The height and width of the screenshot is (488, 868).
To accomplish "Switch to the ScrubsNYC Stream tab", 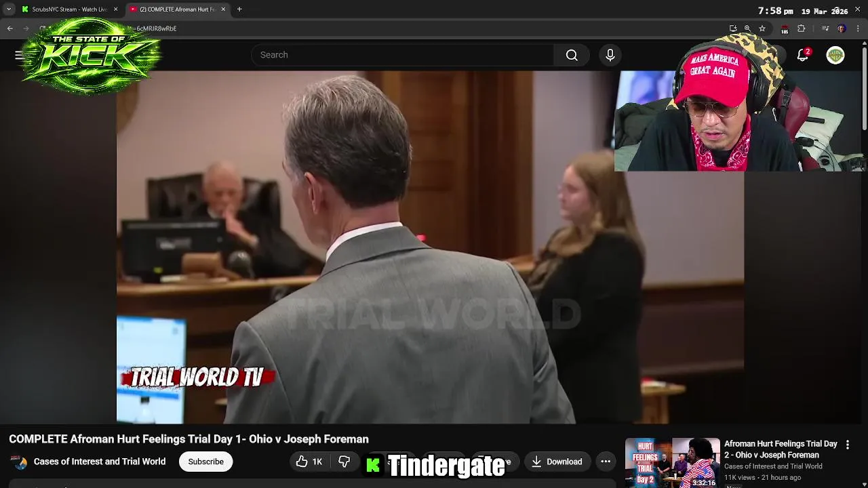I will point(70,9).
